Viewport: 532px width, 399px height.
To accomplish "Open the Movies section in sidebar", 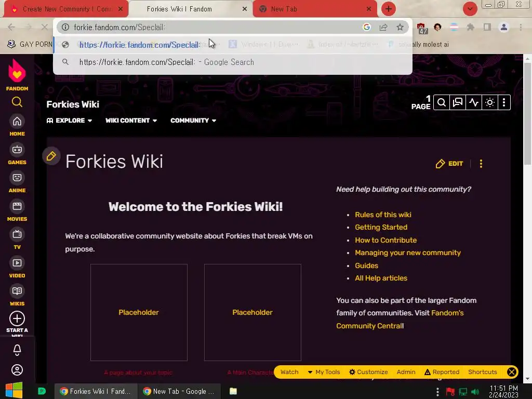I will tap(17, 211).
